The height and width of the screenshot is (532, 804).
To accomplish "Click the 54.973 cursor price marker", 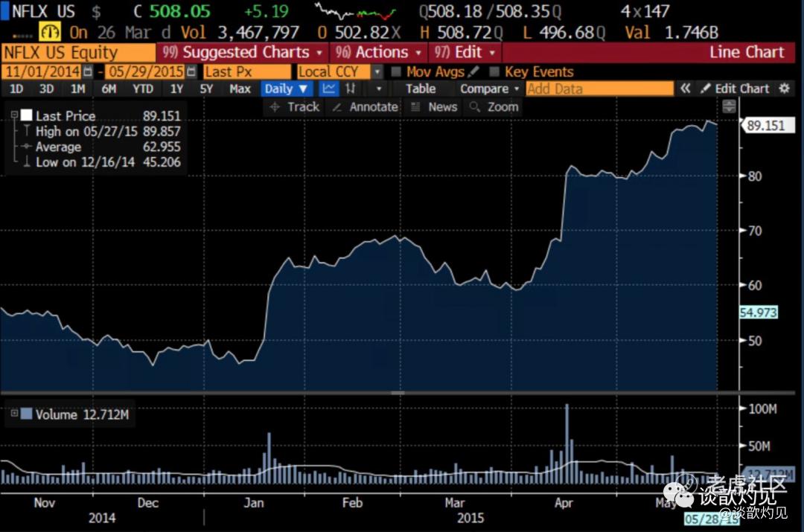I will pos(759,312).
